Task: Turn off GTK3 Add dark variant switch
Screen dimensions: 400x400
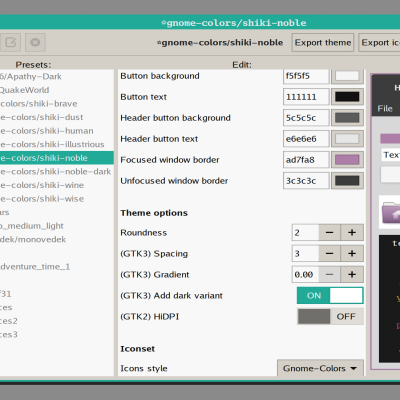Action: pos(330,296)
